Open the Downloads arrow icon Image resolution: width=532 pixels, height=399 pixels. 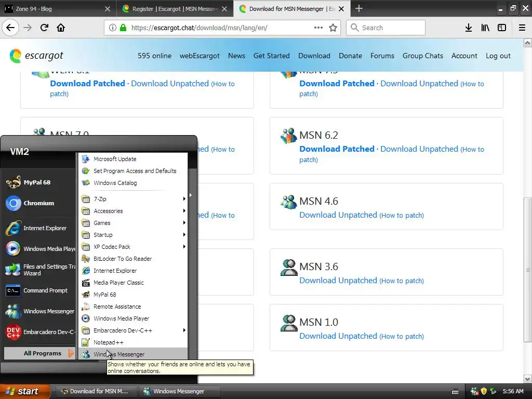point(469,28)
